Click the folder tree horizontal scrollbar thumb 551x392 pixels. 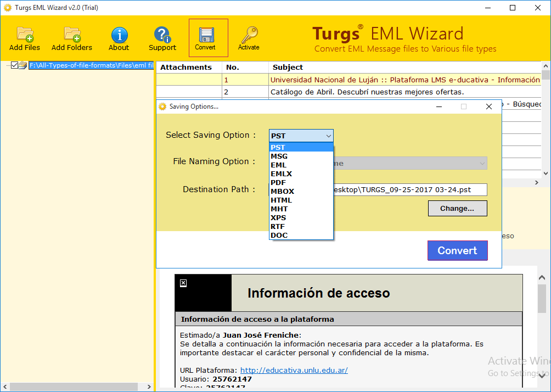74,387
